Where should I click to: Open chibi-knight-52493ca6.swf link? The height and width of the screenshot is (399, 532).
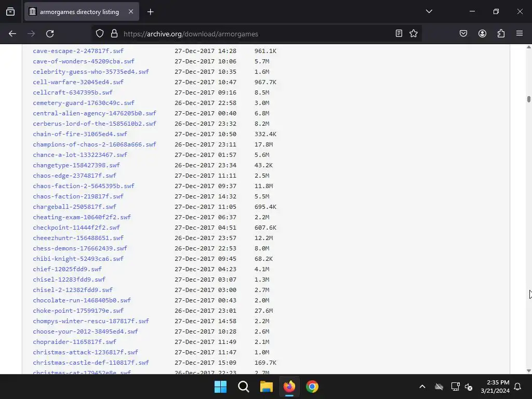tap(78, 259)
